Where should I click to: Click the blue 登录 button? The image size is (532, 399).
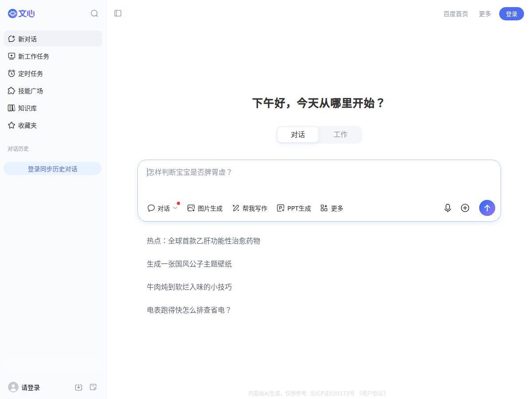point(512,14)
